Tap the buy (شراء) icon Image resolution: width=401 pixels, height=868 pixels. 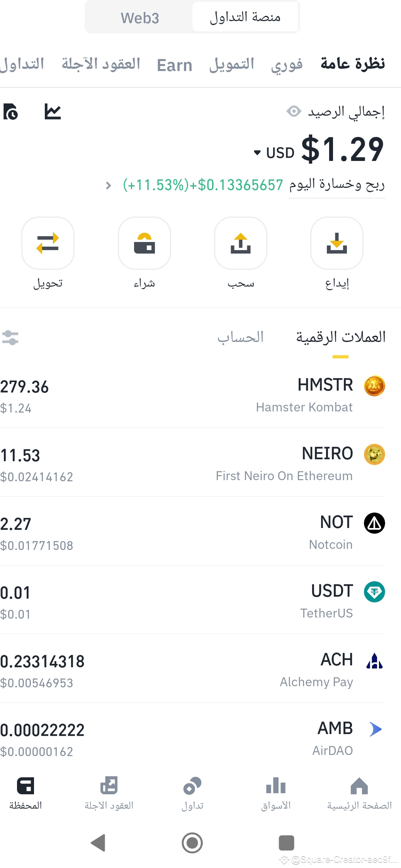[x=144, y=243]
